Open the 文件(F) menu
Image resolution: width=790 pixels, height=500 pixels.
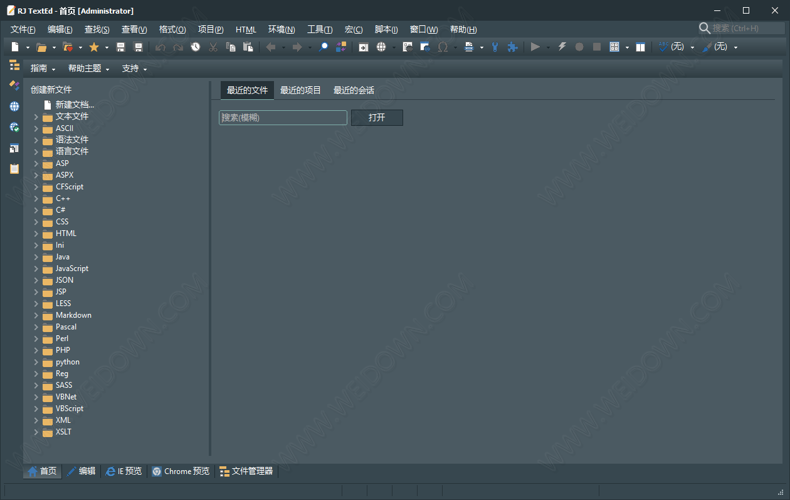(x=23, y=29)
